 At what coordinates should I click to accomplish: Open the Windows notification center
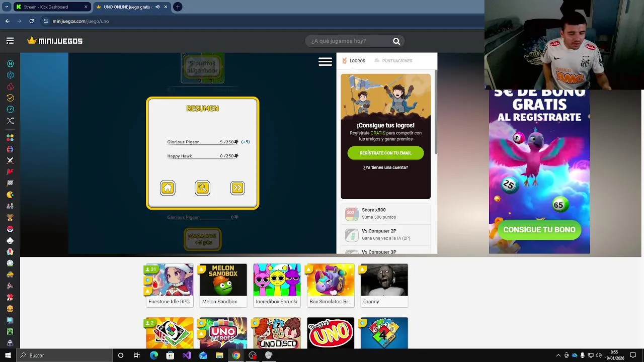pos(633,355)
